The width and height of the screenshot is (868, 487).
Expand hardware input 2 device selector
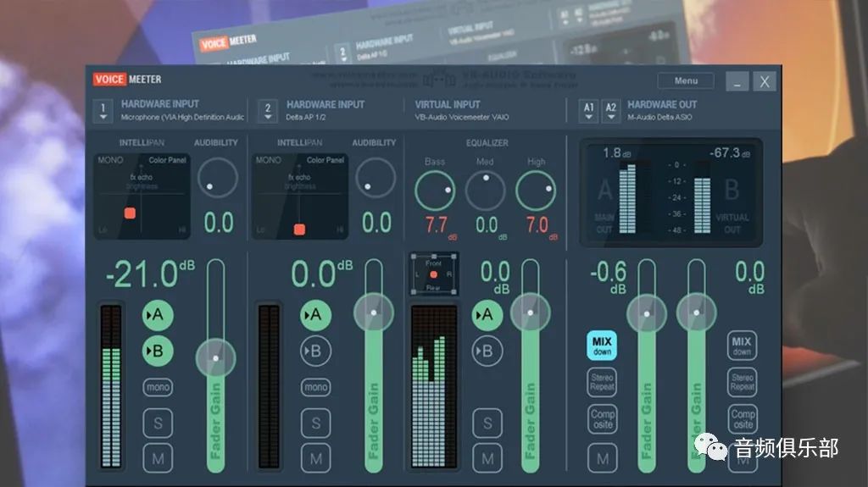268,111
